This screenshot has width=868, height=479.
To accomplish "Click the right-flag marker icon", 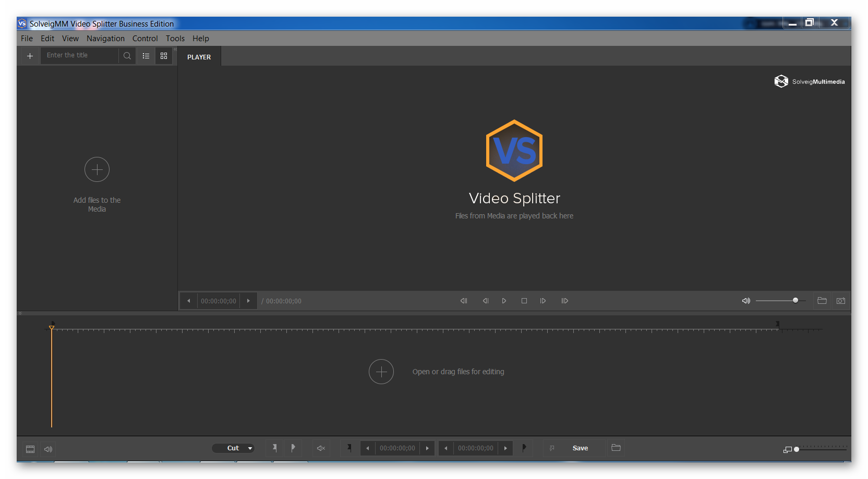I will [293, 448].
